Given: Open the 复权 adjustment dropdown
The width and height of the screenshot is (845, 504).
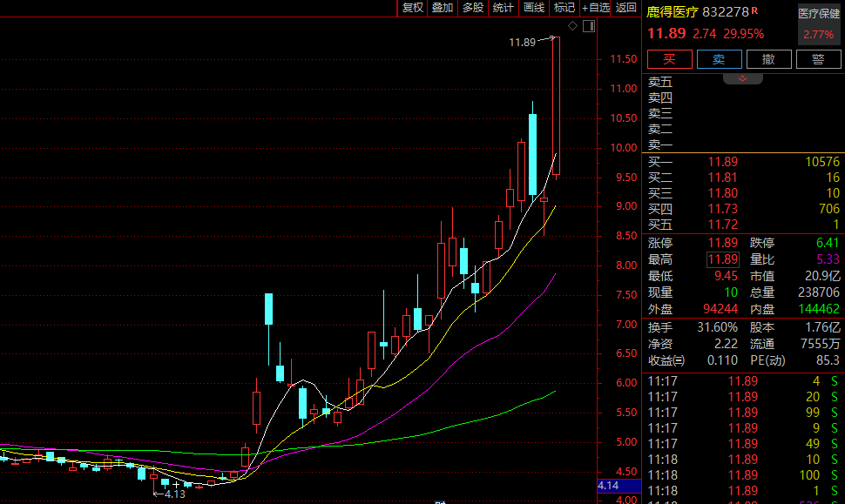Looking at the screenshot, I should pos(412,8).
